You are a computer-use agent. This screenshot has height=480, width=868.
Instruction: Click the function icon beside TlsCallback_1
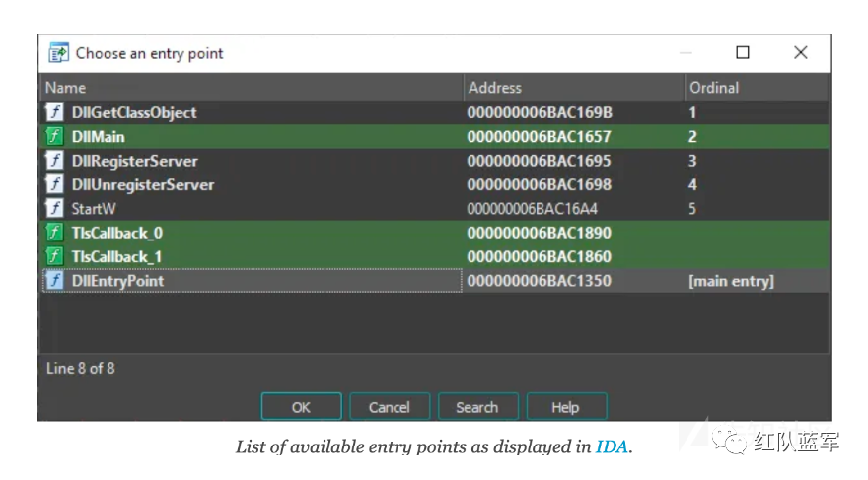54,256
